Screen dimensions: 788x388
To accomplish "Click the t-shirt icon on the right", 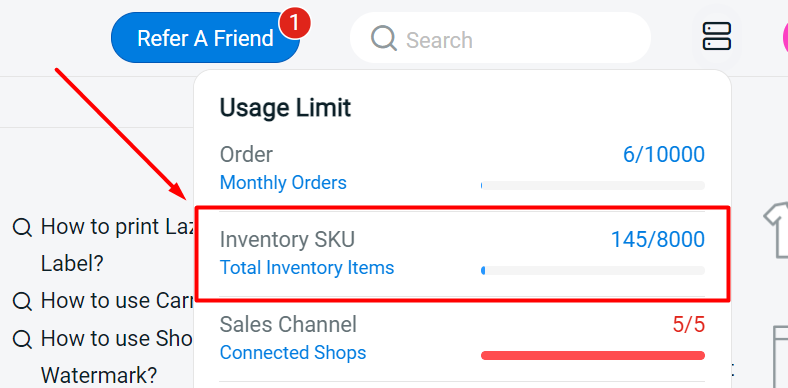I will point(775,230).
